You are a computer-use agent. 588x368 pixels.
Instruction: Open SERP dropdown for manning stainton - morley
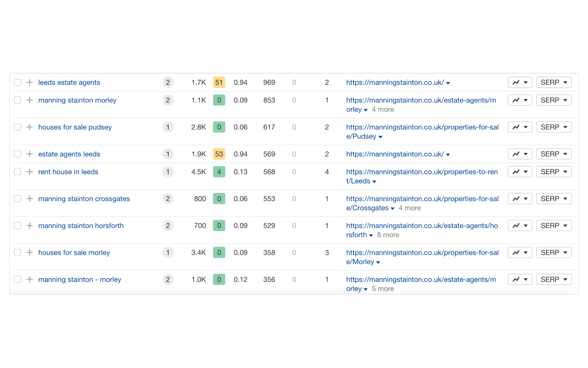click(554, 280)
